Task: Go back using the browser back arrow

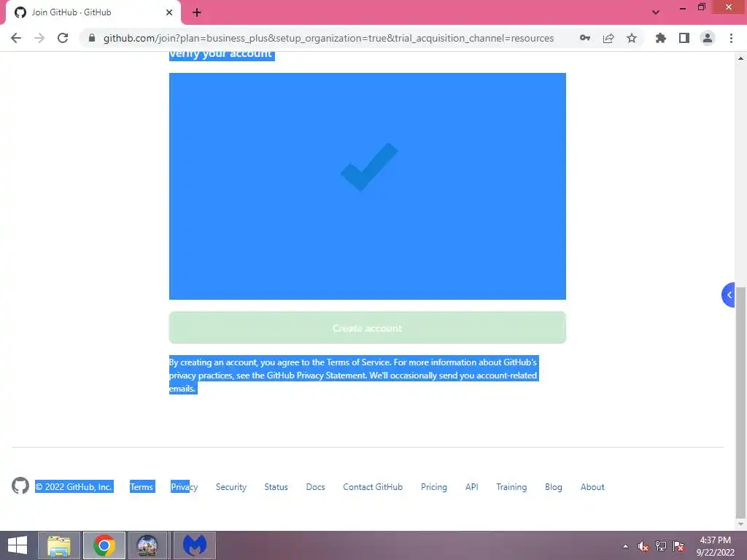Action: click(x=16, y=38)
